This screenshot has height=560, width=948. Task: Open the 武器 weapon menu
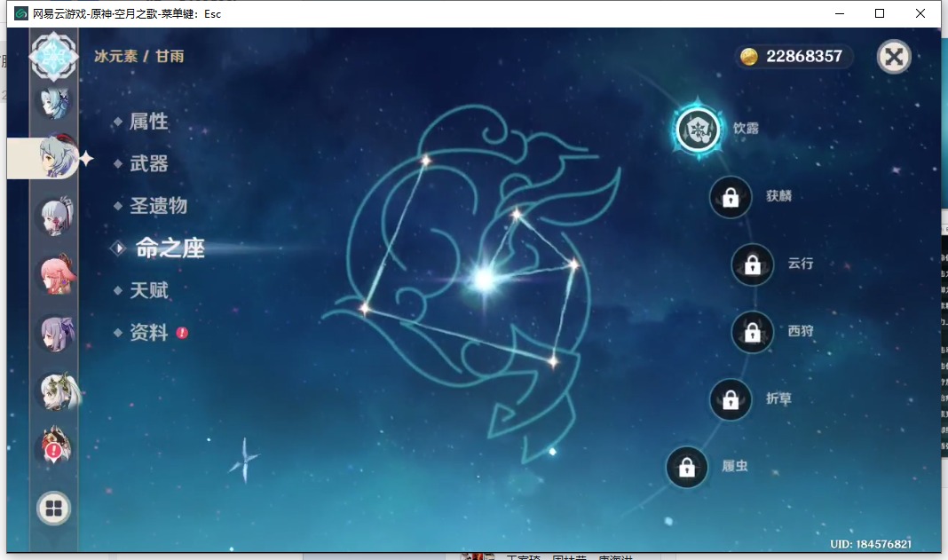tap(149, 163)
